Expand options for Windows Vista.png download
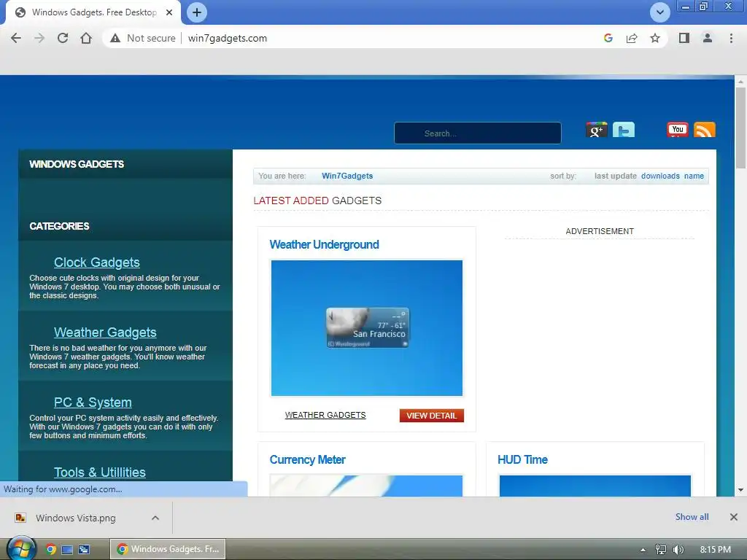Screen dimensions: 747x560 click(155, 518)
